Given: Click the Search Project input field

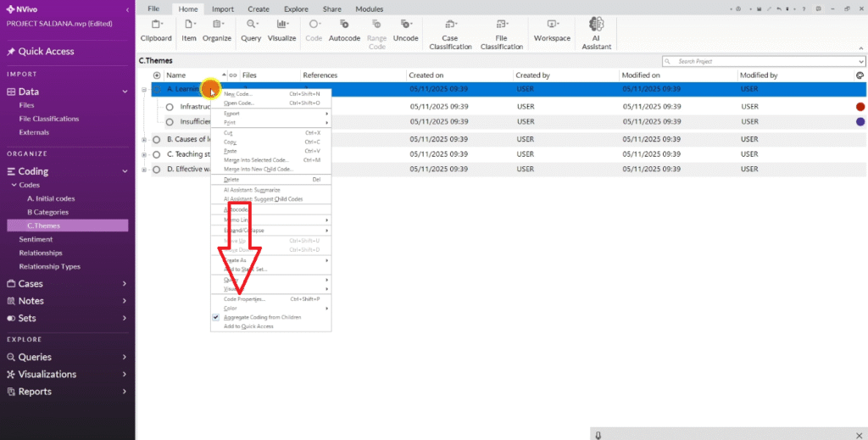Looking at the screenshot, I should 763,62.
